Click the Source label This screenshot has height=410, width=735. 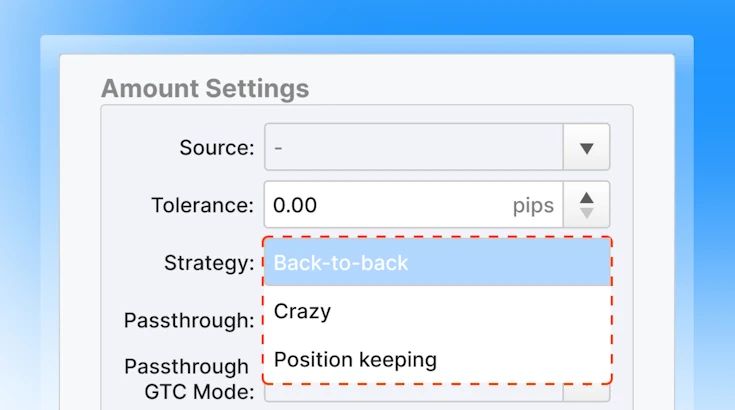coord(217,148)
